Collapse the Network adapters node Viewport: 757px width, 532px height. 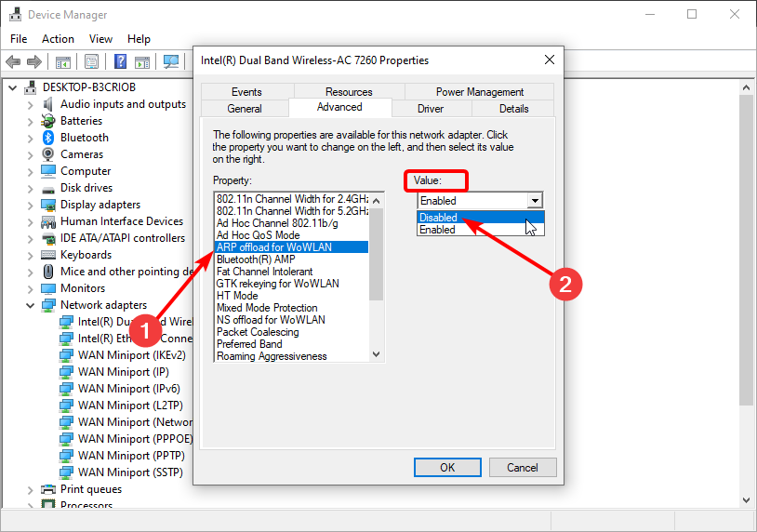coord(31,305)
